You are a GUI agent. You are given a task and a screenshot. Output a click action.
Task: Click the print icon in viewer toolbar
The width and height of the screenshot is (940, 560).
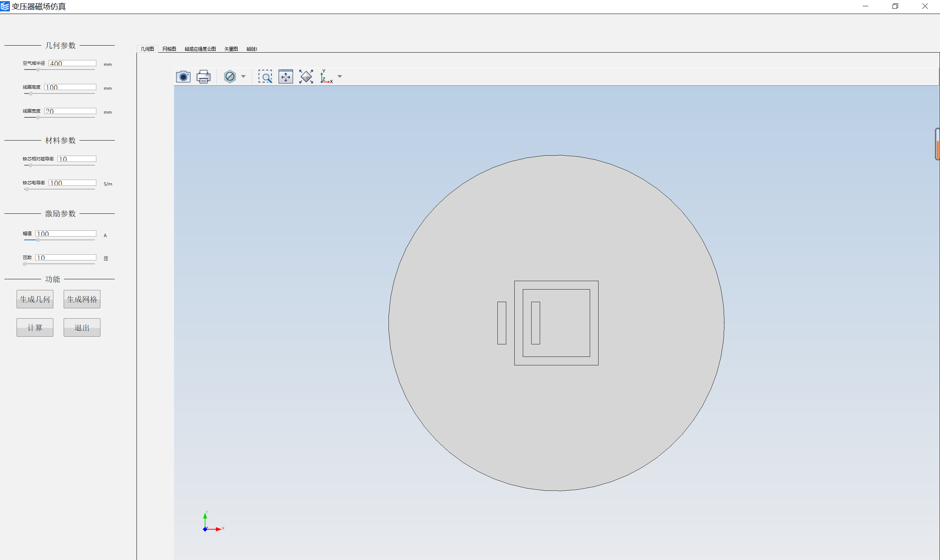click(x=204, y=77)
